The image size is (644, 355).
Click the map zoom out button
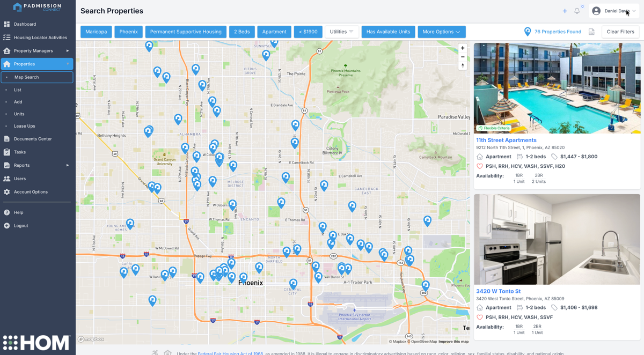coord(463,57)
